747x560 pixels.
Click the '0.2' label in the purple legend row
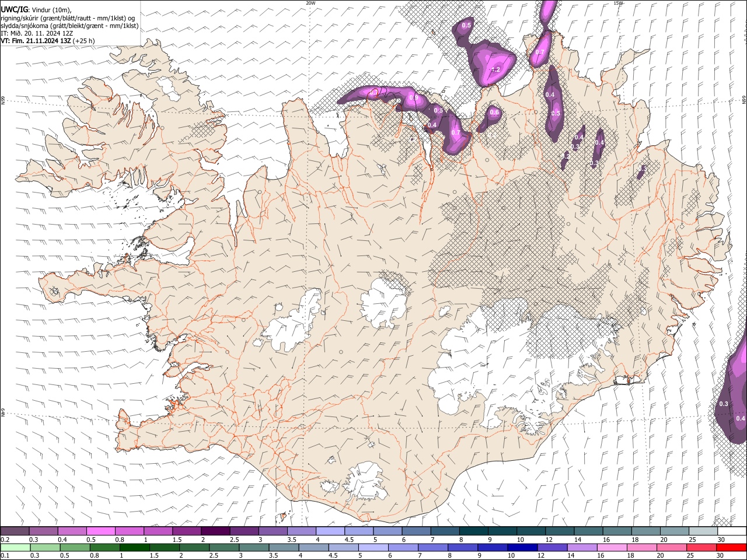click(5, 540)
